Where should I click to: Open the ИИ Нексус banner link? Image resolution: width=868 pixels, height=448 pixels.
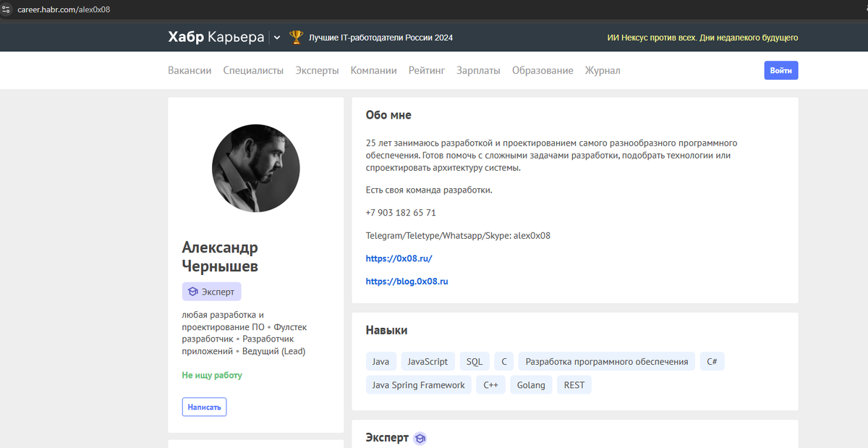click(x=702, y=36)
